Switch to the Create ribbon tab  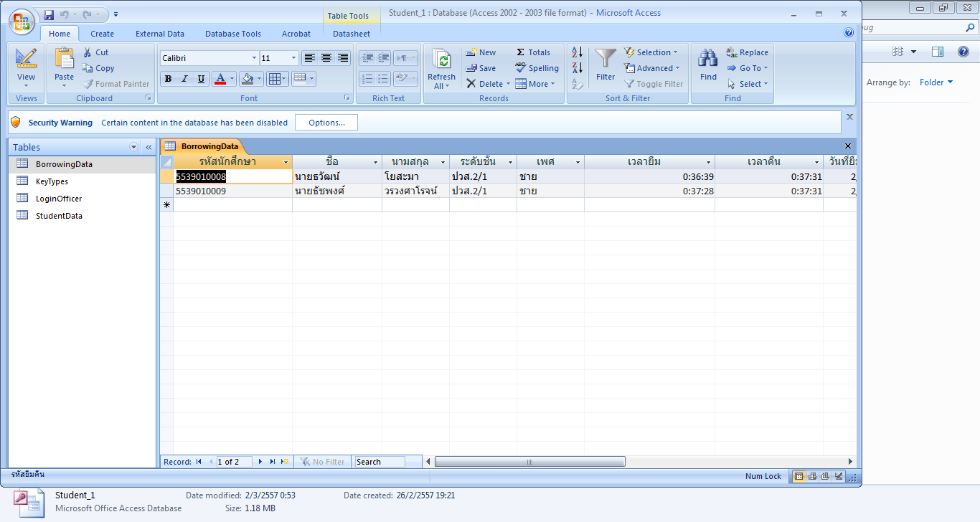coord(102,34)
